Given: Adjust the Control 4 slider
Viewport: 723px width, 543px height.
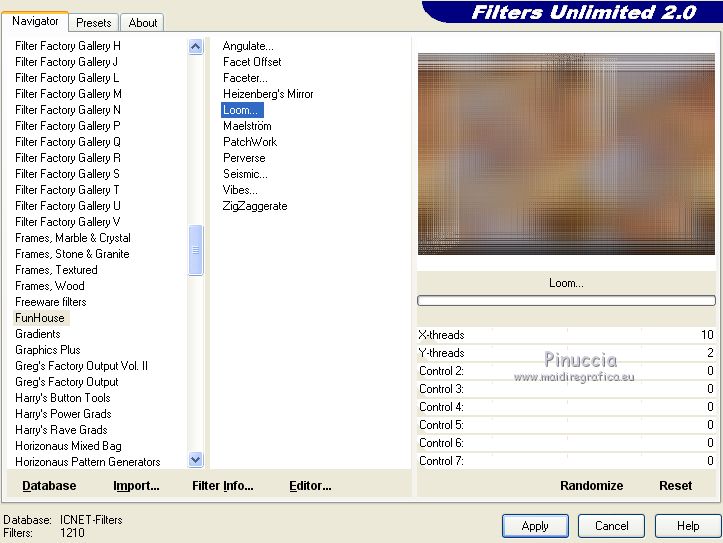Looking at the screenshot, I should [x=566, y=407].
